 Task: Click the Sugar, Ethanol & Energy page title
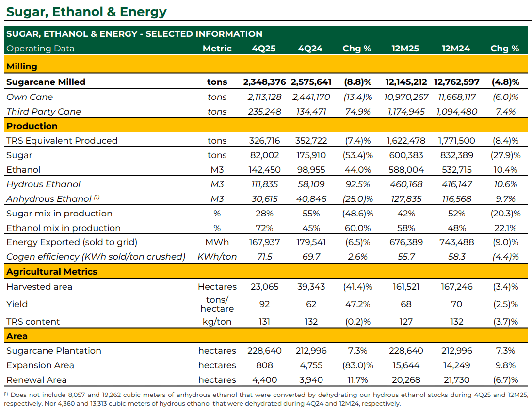86,12
